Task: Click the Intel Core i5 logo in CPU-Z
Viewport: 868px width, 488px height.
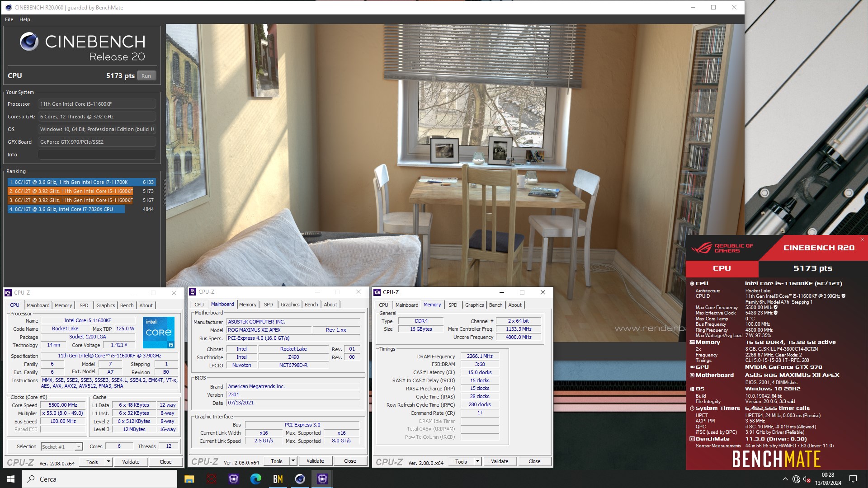Action: pyautogui.click(x=159, y=332)
